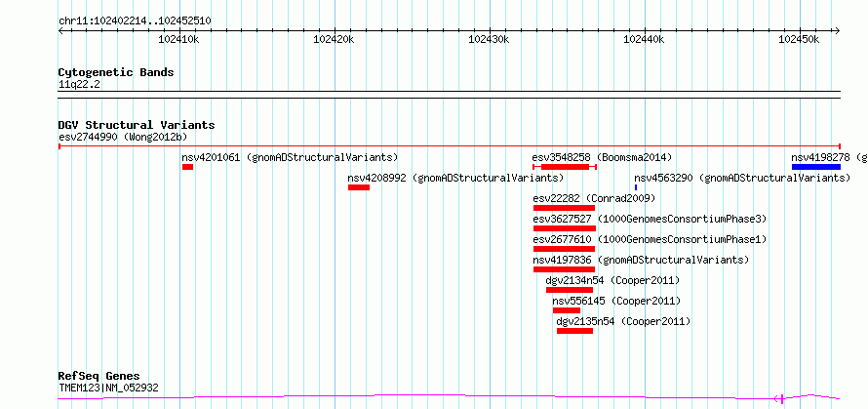Click the 102440k ruler tick label
This screenshot has width=868, height=409.
click(x=644, y=39)
